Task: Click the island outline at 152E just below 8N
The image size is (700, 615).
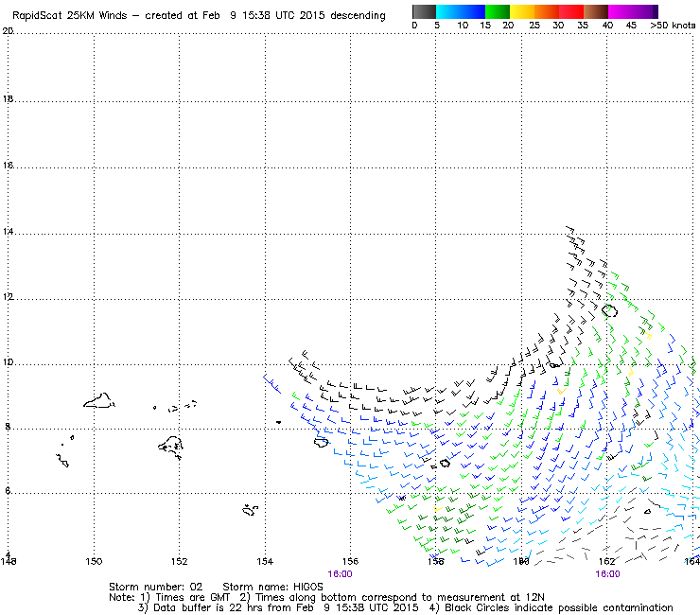Action: (171, 448)
